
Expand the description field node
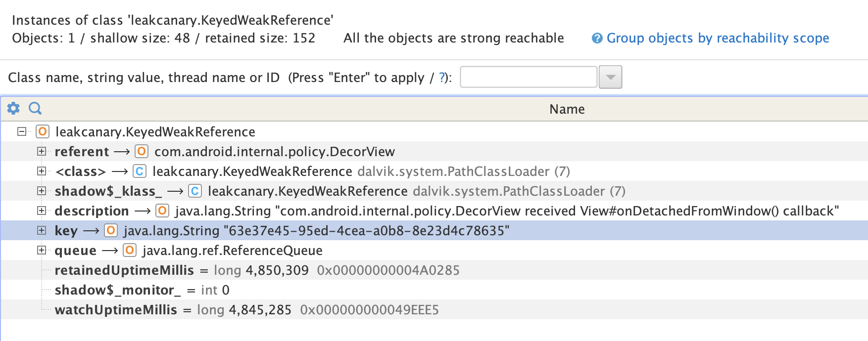click(x=42, y=211)
